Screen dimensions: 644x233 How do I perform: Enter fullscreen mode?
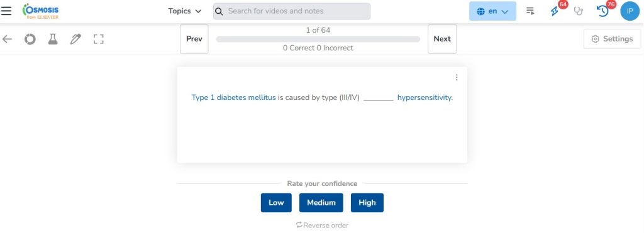(99, 39)
